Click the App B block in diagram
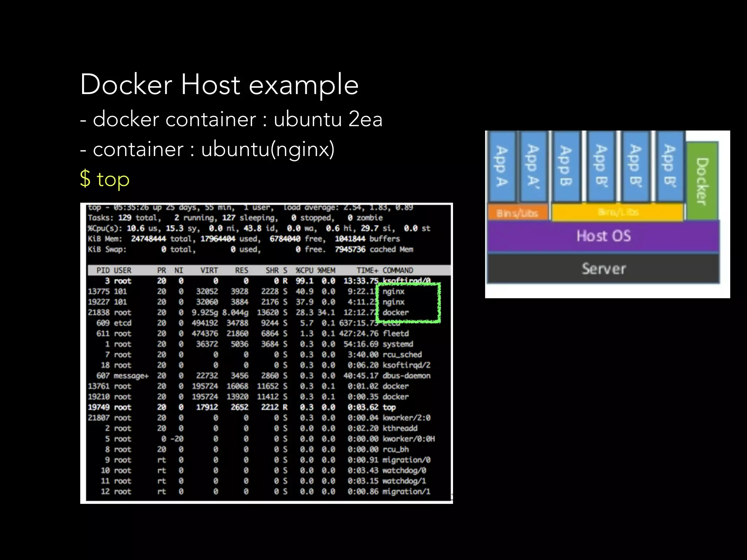The height and width of the screenshot is (560, 747). tap(566, 166)
